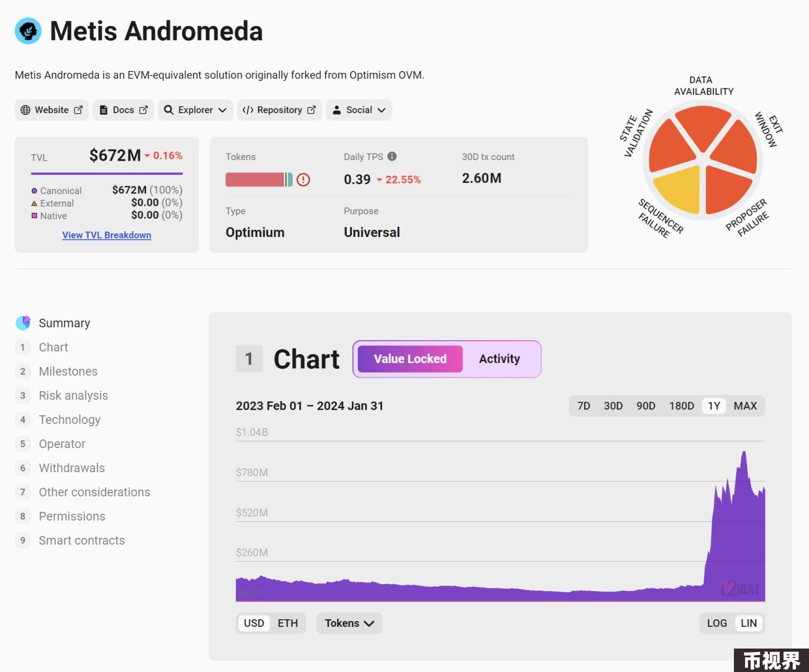Click the Tokens composition bar

(x=259, y=179)
